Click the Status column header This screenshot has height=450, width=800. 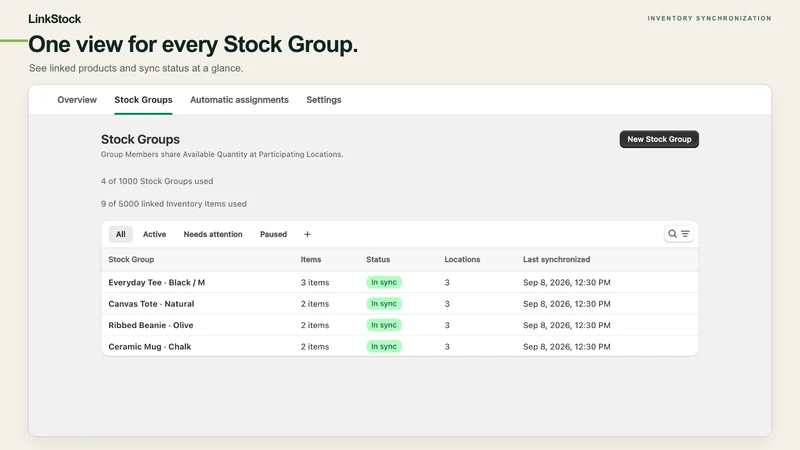click(378, 259)
